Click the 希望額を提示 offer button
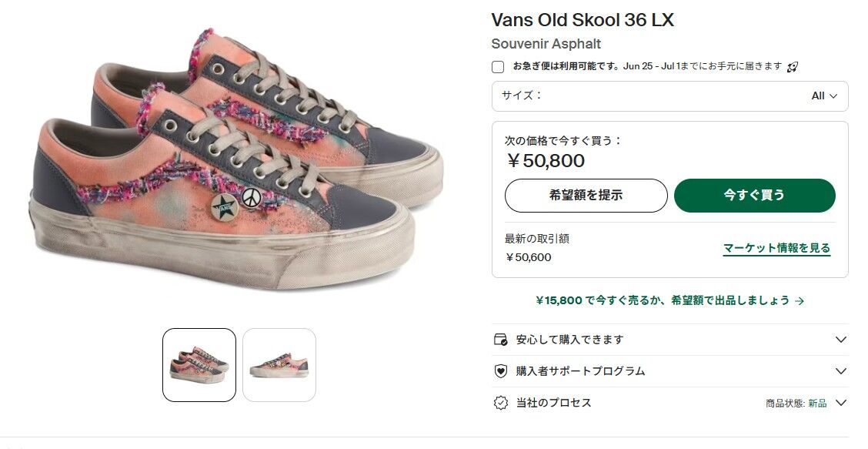This screenshot has width=868, height=449. pyautogui.click(x=586, y=195)
